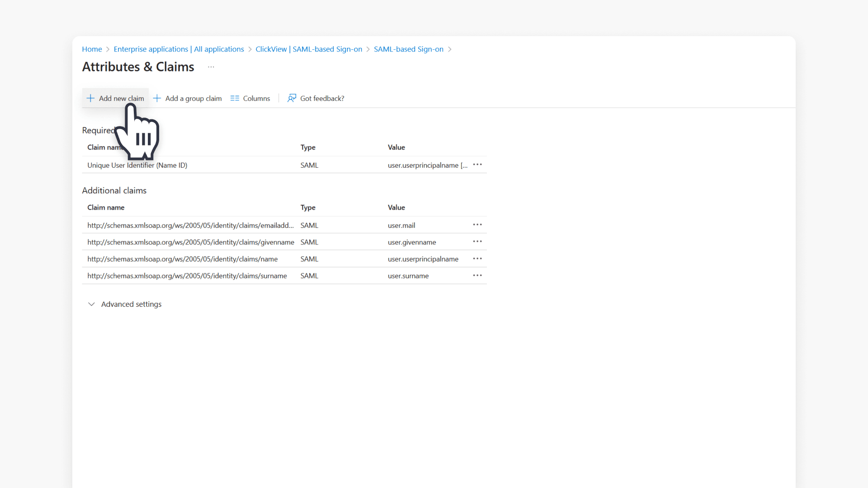Collapse Advanced settings using its chevron arrow
The image size is (868, 488).
tap(92, 304)
